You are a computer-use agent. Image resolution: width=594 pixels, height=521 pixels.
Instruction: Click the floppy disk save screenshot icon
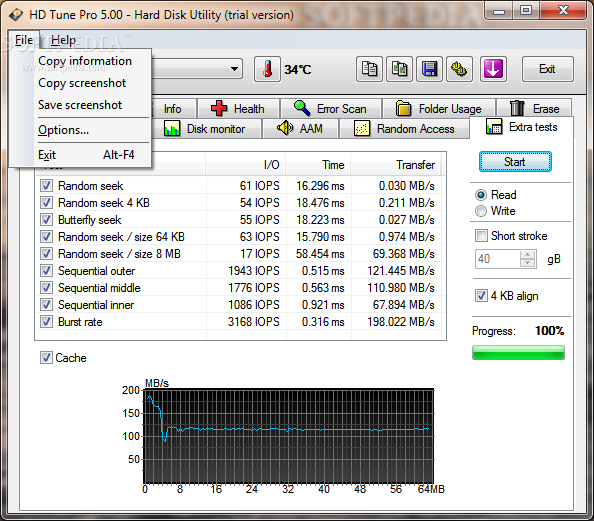(429, 69)
